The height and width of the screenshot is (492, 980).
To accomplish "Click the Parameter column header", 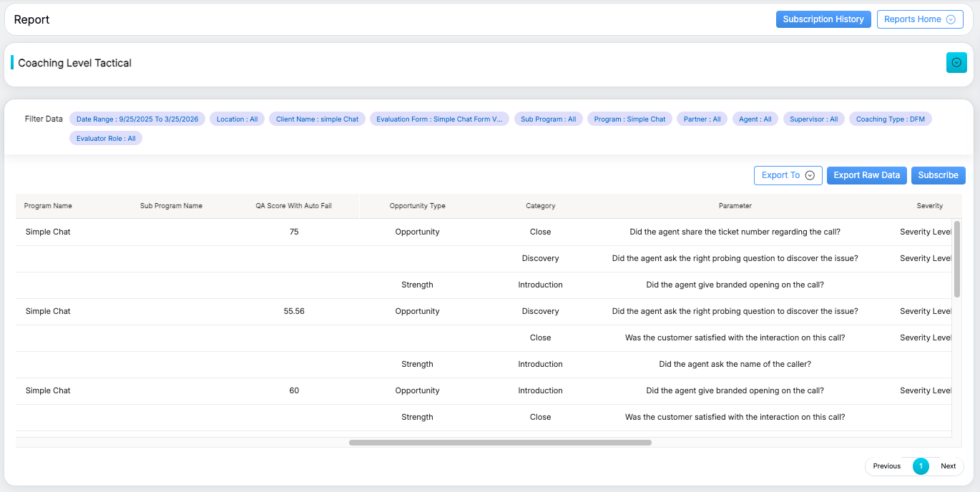I will click(x=735, y=206).
